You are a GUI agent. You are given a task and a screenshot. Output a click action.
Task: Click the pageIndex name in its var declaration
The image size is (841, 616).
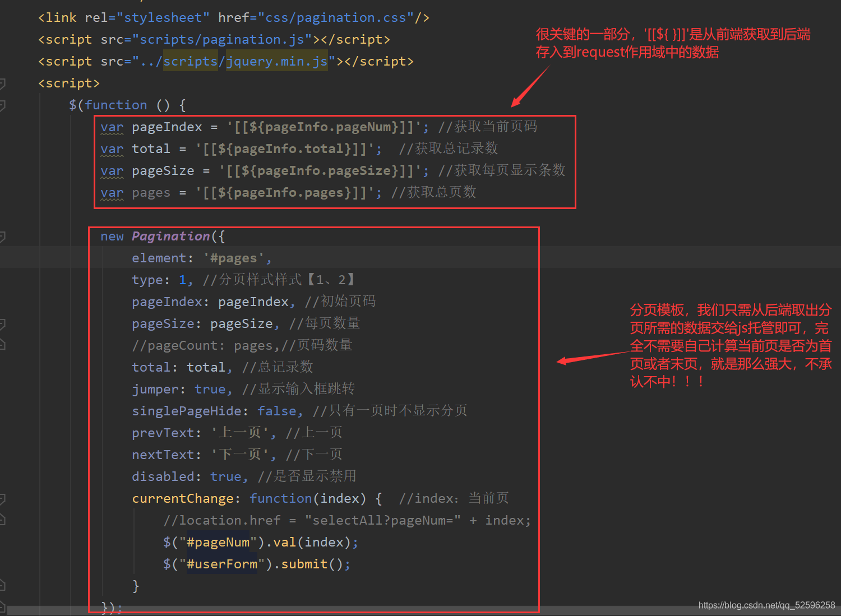pos(167,127)
